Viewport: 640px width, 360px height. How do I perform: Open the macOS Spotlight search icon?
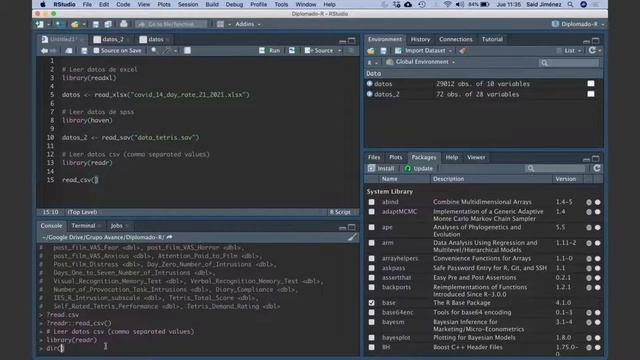(x=570, y=4)
